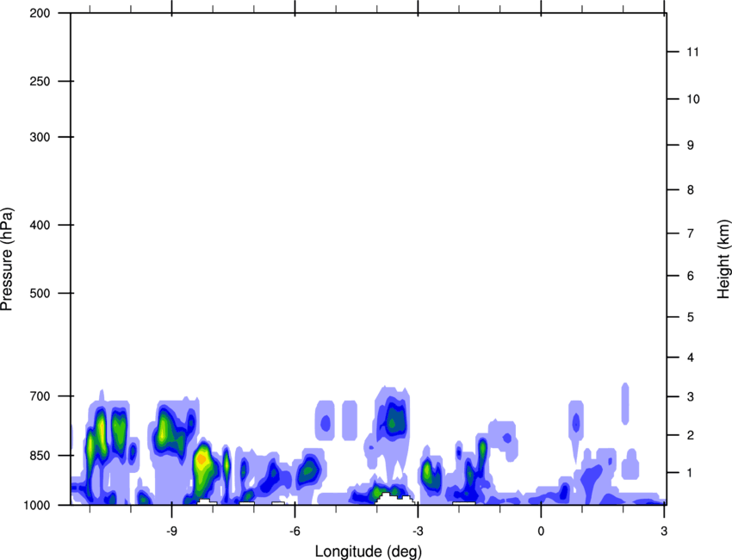Click the 'Longitude (deg)' axis title
Image resolution: width=732 pixels, height=560 pixels.
coord(369,551)
